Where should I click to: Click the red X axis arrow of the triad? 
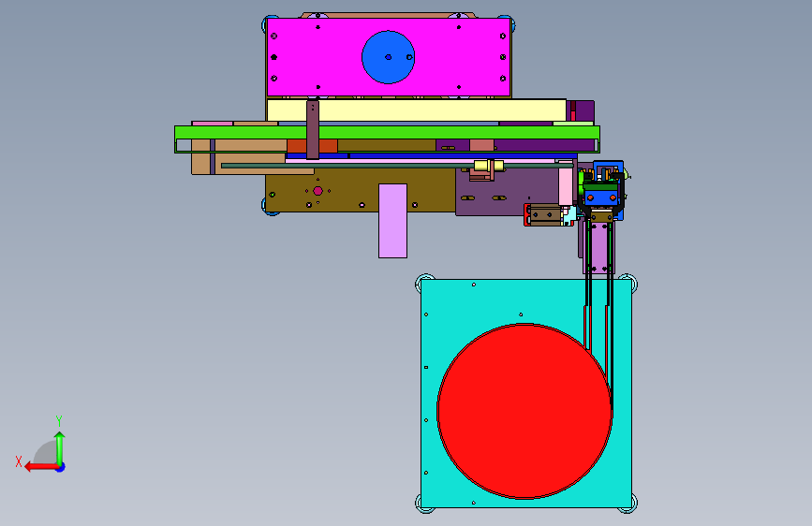click(41, 467)
